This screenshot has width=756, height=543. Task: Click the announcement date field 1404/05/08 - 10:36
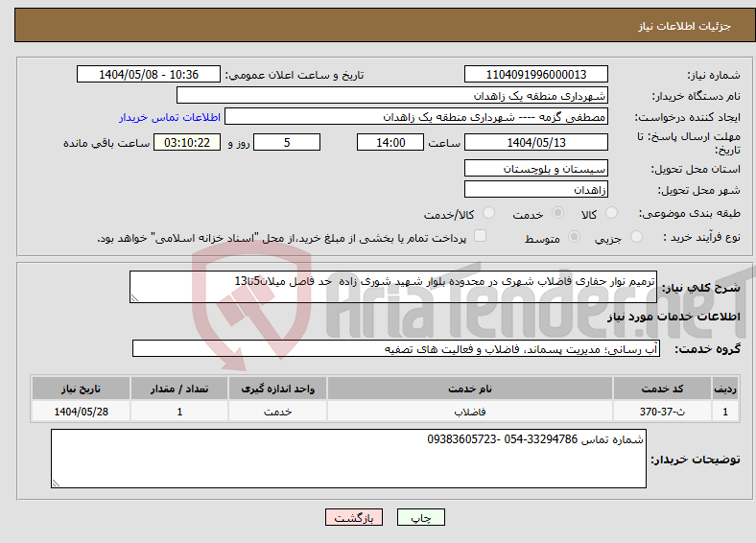149,74
